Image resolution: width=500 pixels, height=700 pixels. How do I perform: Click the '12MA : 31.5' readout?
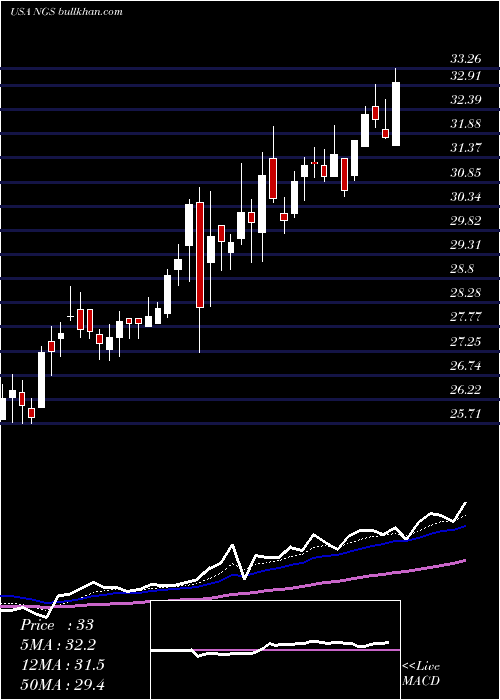(62, 665)
